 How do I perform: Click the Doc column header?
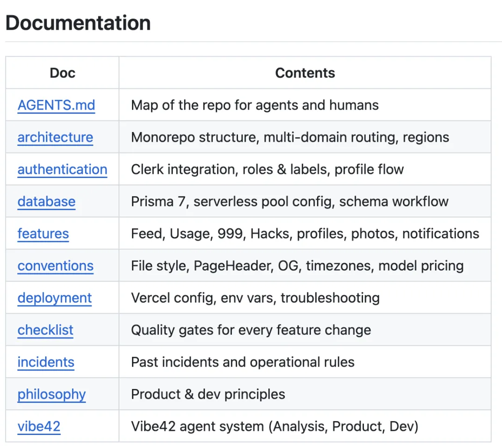coord(62,73)
